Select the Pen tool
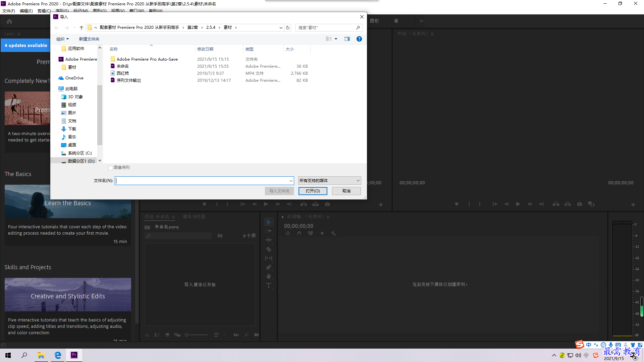 pos(269,267)
